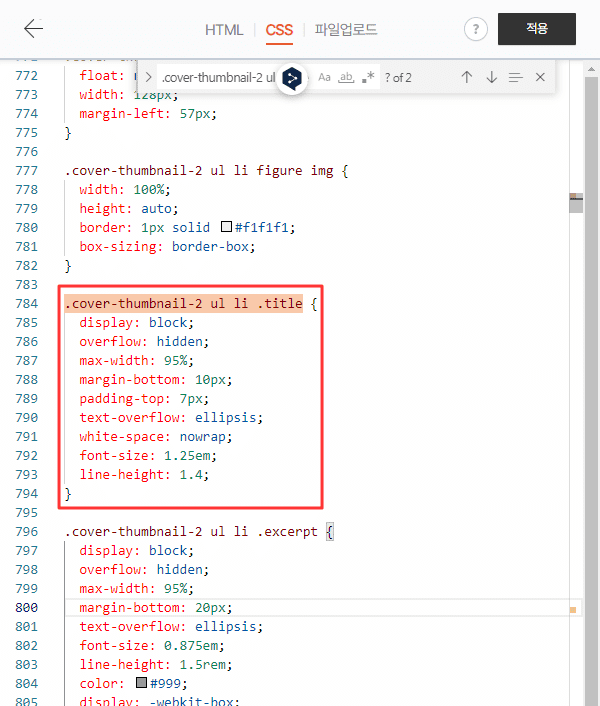The image size is (600, 706).
Task: Go to next match with down arrow
Action: pos(492,77)
